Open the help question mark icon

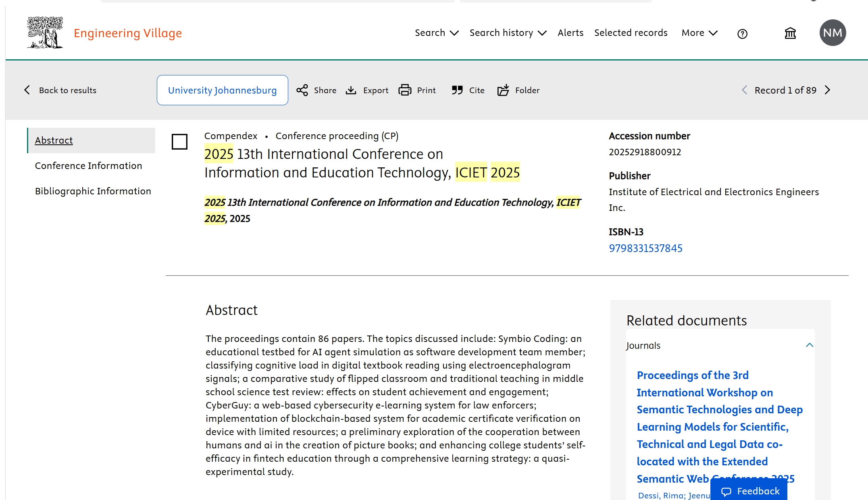coord(742,34)
